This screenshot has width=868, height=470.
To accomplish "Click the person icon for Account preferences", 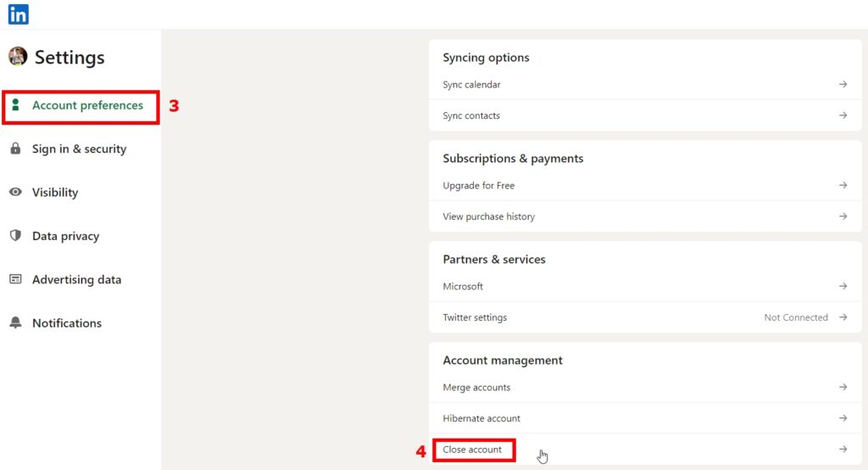I will 15,104.
